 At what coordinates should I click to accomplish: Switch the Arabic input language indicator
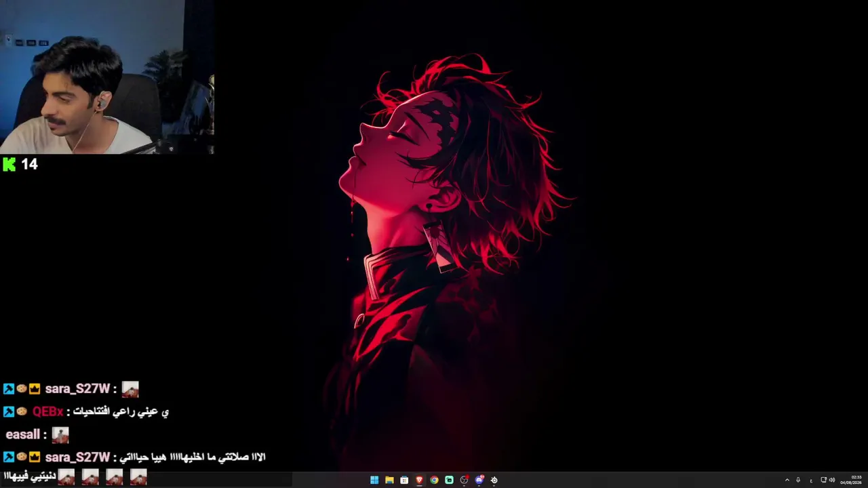pos(811,481)
